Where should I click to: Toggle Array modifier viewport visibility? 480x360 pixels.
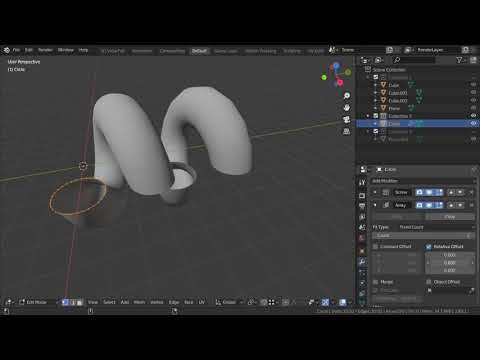click(x=429, y=205)
